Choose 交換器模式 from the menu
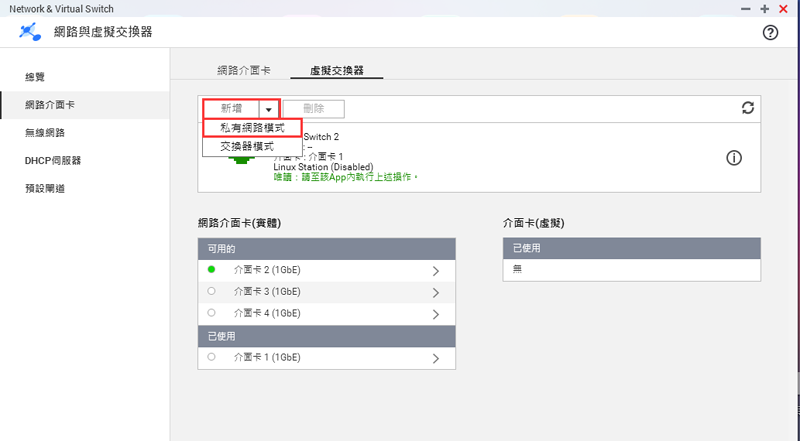This screenshot has width=800, height=441. [247, 146]
